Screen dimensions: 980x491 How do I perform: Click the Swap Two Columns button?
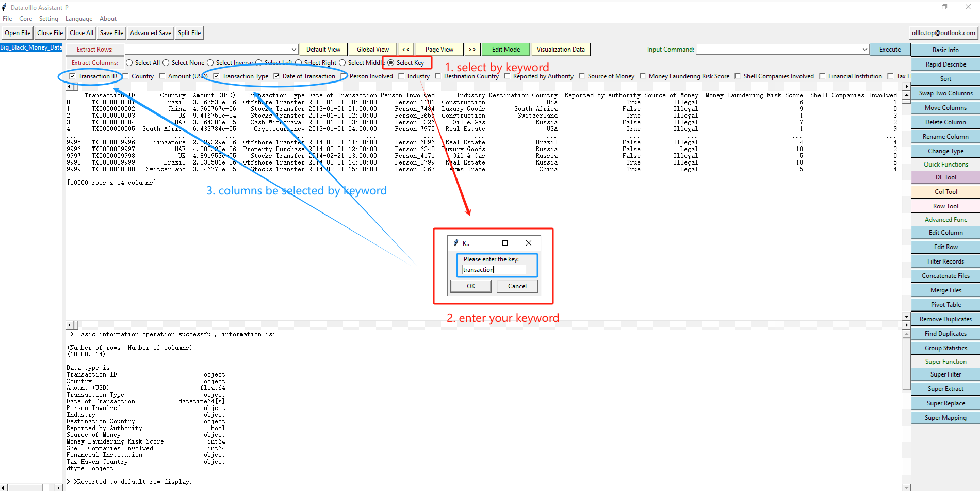[945, 93]
